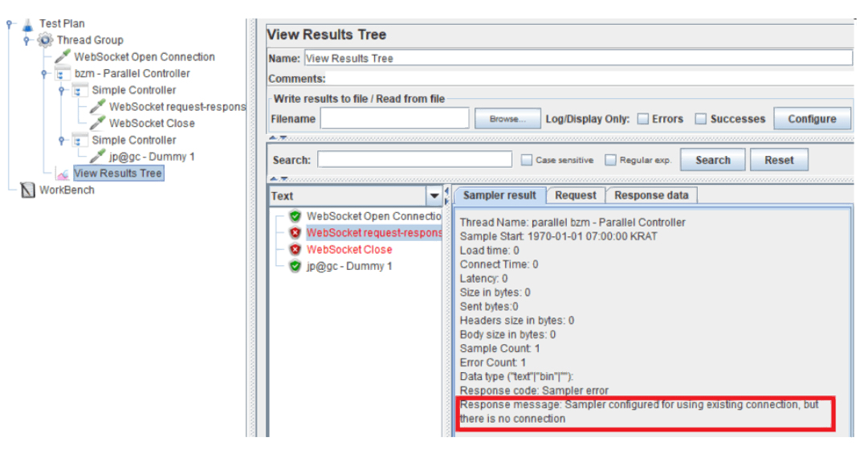868x454 pixels.
Task: Select View Results Tree in the tree
Action: [x=118, y=174]
